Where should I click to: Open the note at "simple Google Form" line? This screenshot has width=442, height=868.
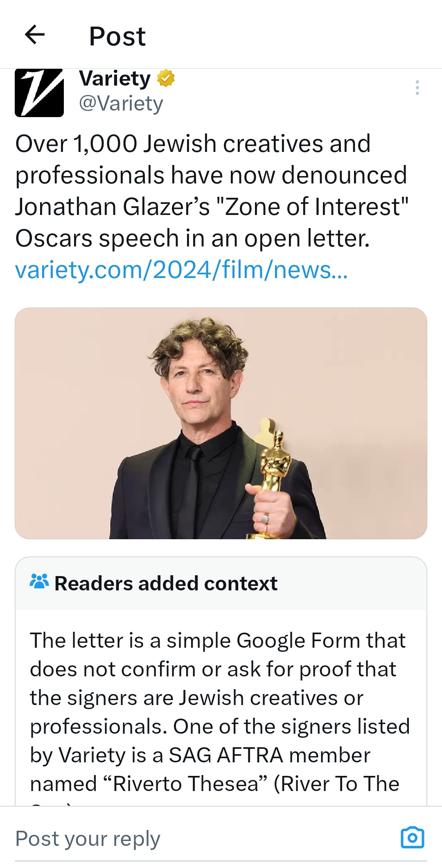pos(217,640)
